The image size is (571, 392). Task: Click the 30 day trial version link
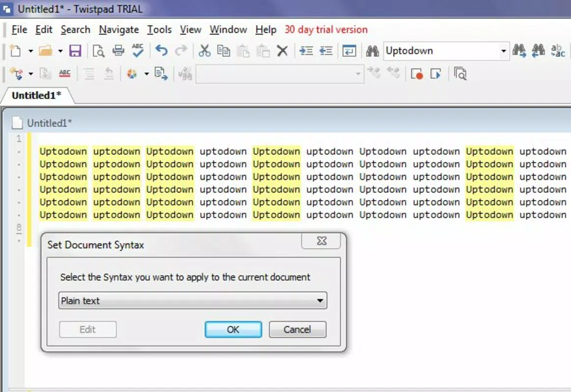click(326, 29)
